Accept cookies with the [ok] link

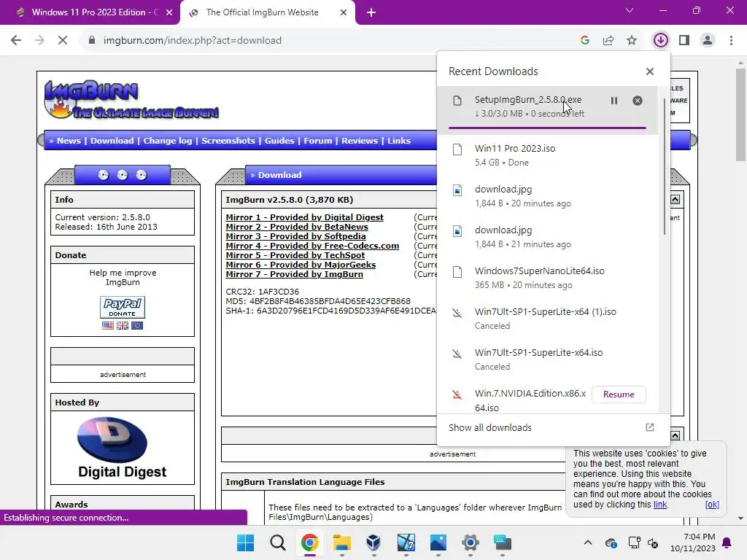coord(712,505)
